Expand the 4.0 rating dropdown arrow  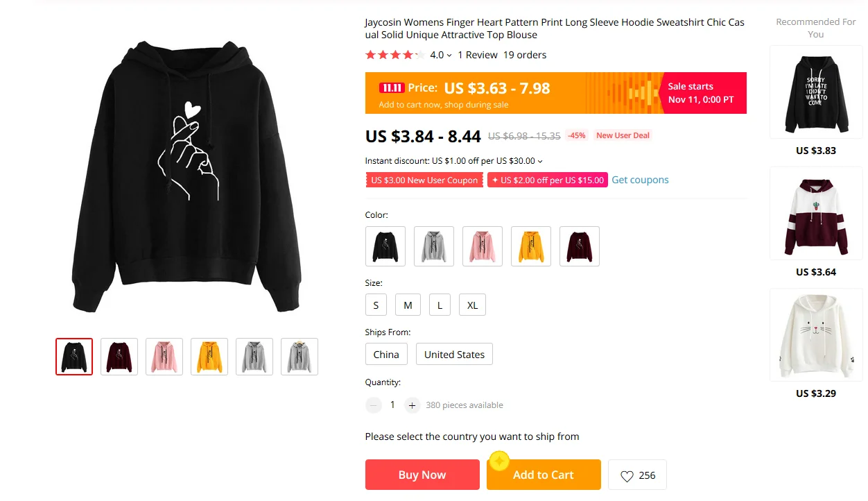(x=449, y=56)
